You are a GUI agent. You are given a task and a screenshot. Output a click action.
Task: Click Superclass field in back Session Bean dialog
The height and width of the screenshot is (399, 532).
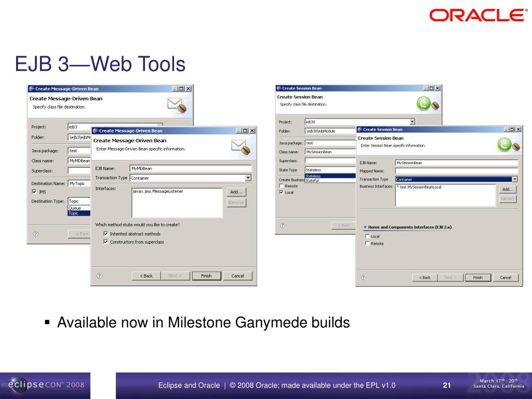pos(330,161)
